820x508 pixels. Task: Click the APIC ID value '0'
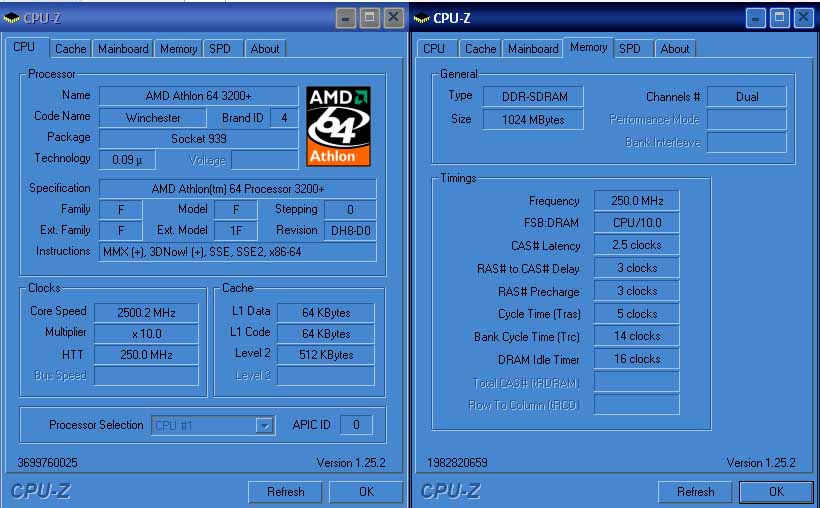coord(356,425)
